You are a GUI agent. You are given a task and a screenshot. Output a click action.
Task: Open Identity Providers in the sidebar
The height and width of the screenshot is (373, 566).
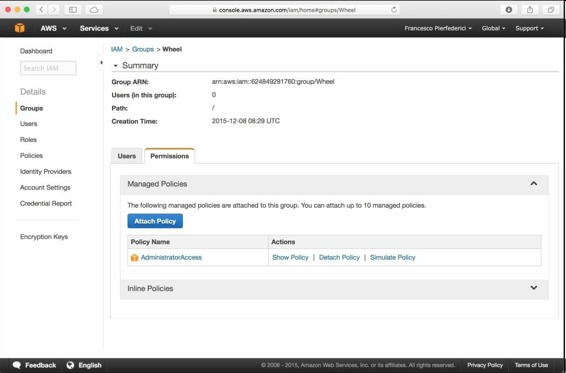tap(45, 172)
